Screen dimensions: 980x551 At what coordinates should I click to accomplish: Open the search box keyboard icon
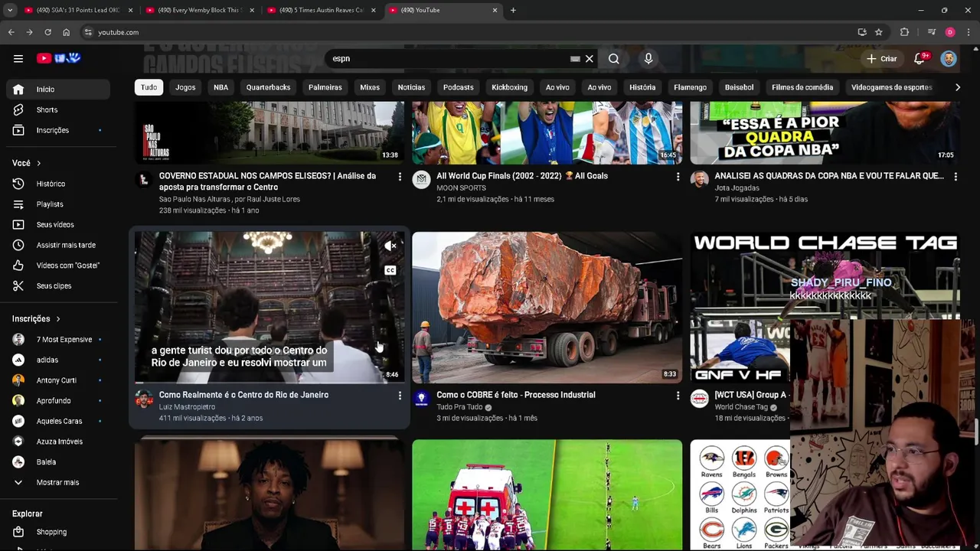(x=575, y=59)
